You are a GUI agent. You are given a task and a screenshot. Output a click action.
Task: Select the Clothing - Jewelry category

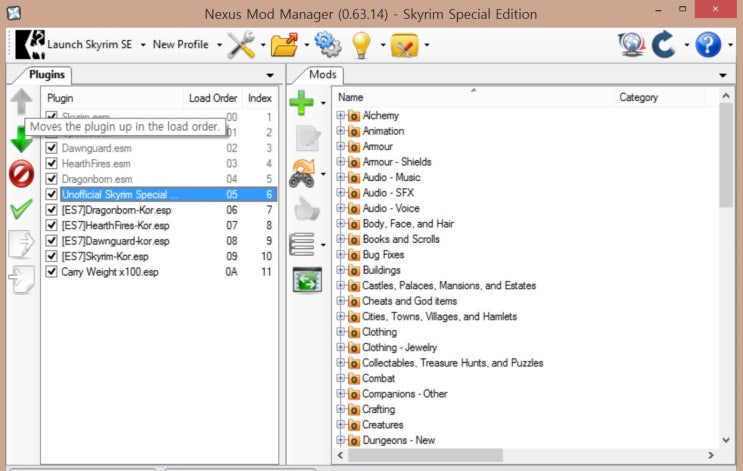(399, 347)
